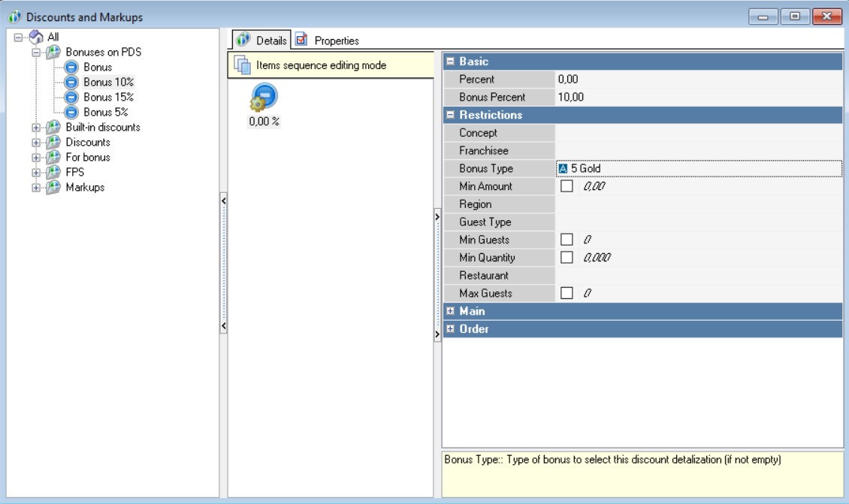
Task: Select the Bonus 10% item icon
Action: (71, 82)
